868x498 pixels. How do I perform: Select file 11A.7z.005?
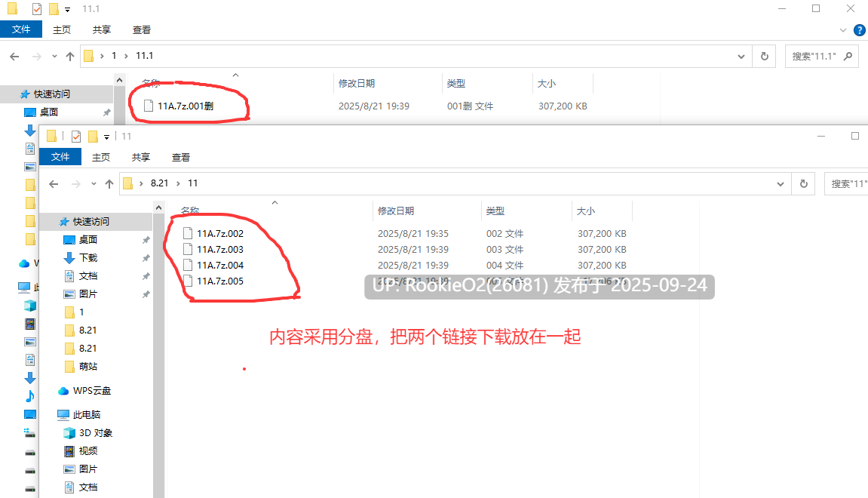(220, 281)
